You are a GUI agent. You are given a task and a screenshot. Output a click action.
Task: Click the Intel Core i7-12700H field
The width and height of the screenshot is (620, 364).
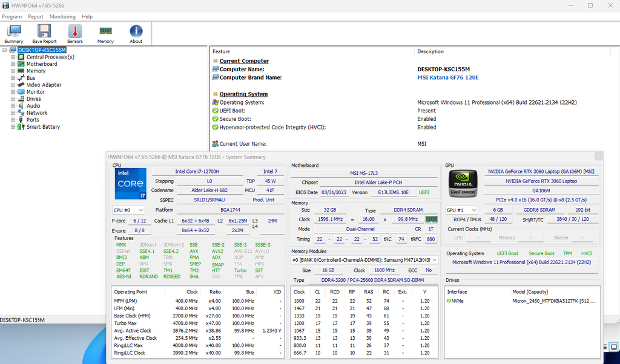coord(197,171)
